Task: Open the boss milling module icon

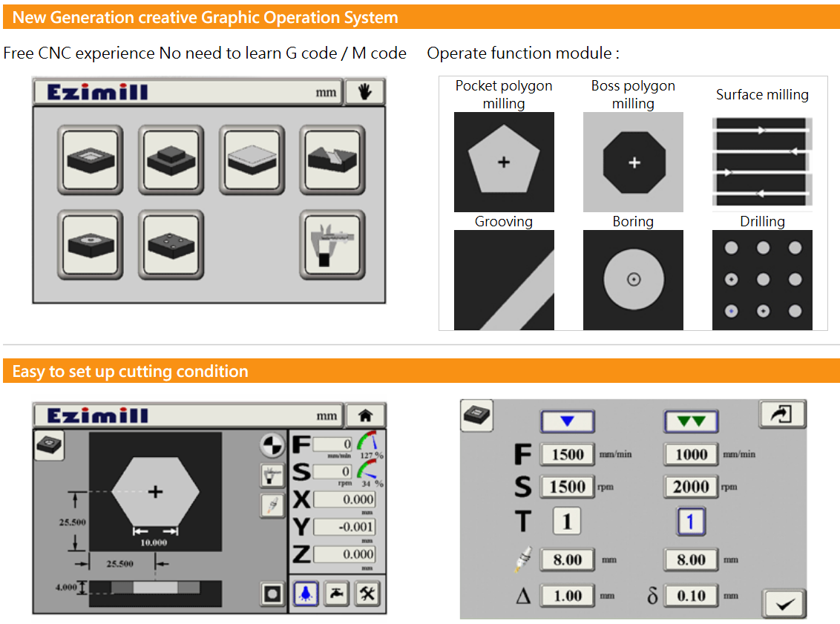Action: [x=171, y=160]
